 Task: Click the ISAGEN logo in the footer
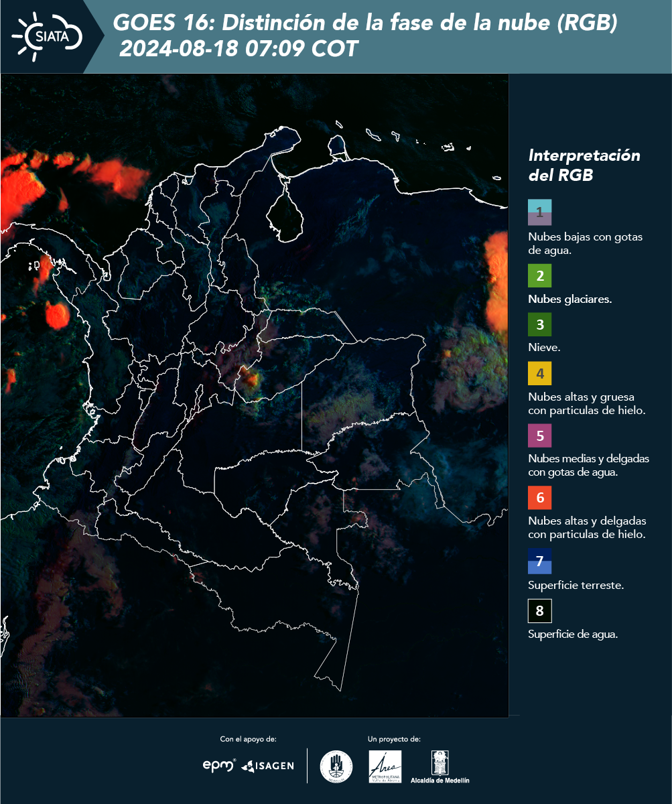coord(267,766)
